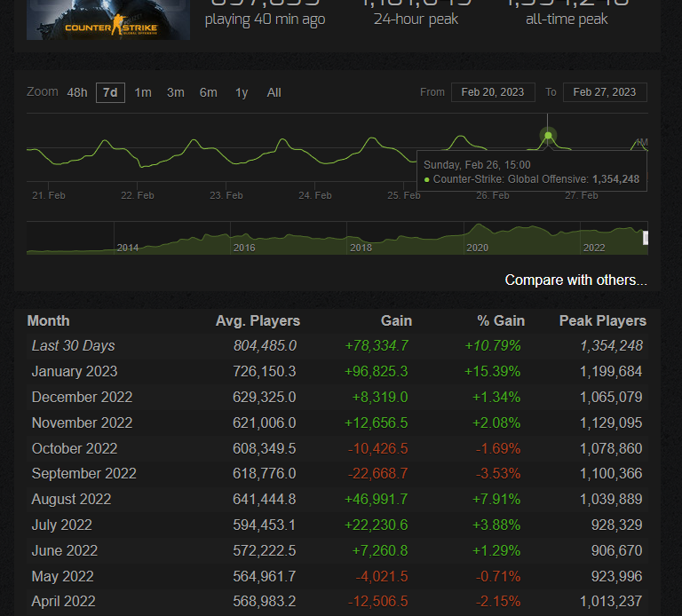
Task: Select the 7d zoom range
Action: (110, 92)
